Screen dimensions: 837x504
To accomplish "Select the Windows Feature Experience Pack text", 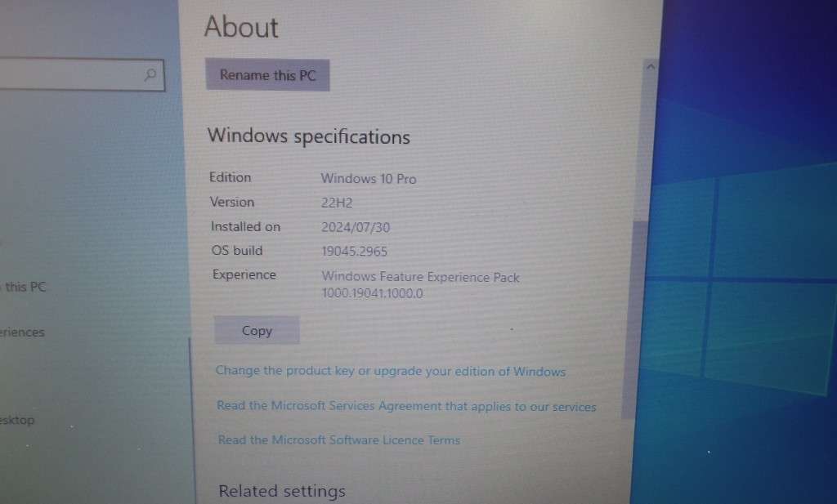I will [420, 277].
